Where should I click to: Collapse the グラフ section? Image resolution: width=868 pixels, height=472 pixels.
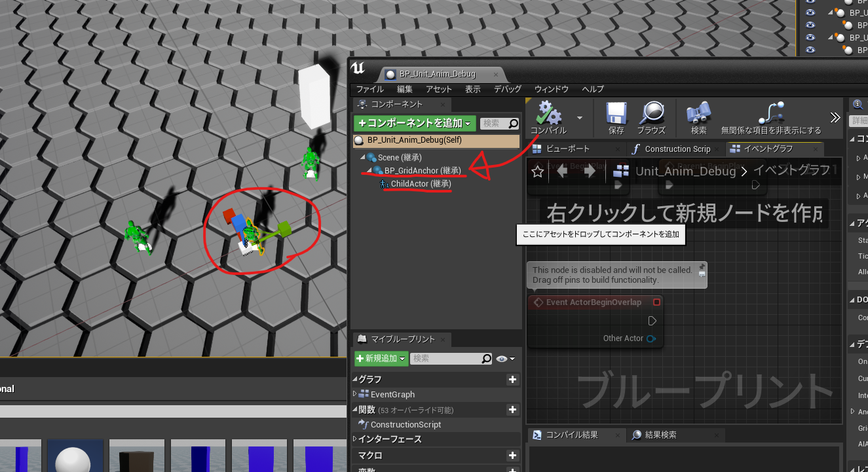tap(355, 379)
